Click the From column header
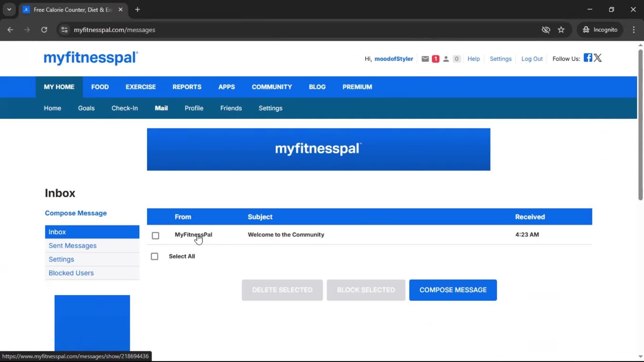This screenshot has width=644, height=362. 183,217
